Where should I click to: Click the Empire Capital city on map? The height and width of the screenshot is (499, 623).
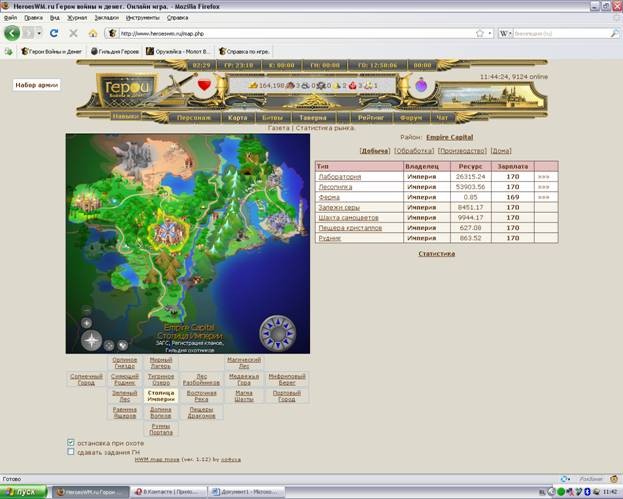pyautogui.click(x=168, y=233)
